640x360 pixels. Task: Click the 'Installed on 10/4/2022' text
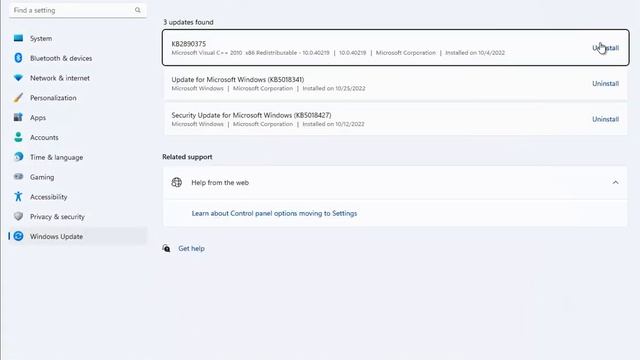tap(475, 53)
